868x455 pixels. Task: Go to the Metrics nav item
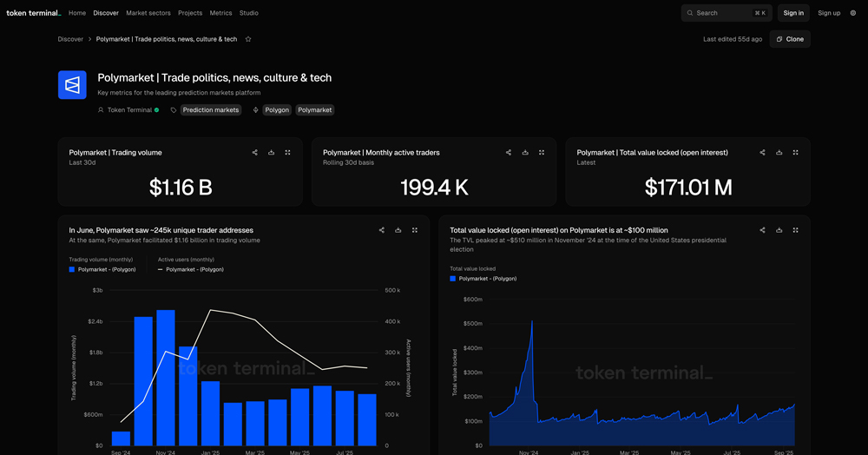[220, 13]
